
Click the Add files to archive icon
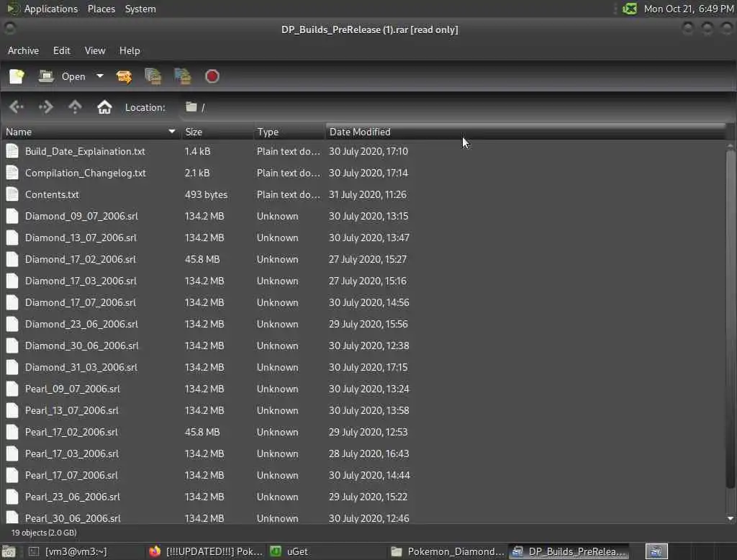tap(153, 76)
